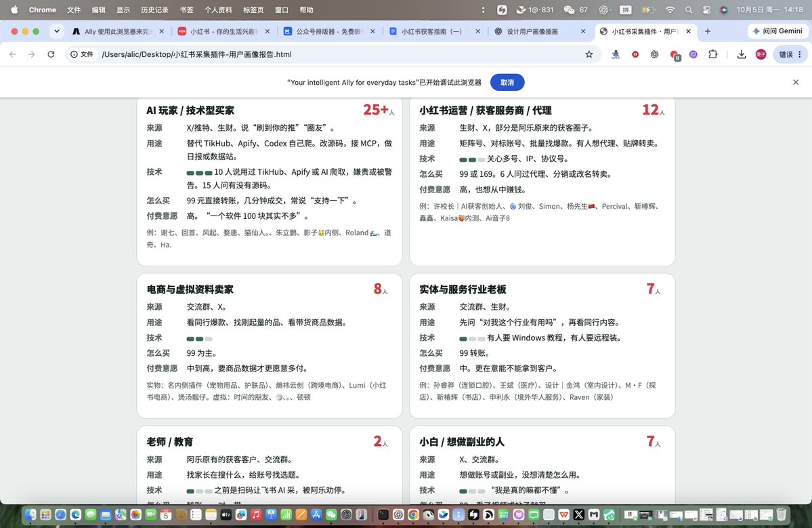Open the X app in the Dock
812x528 pixels.
tap(579, 514)
